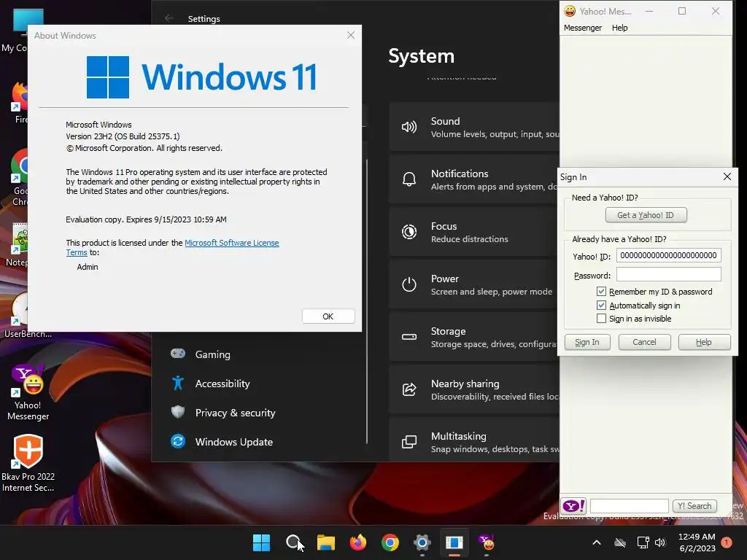Viewport: 747px width, 560px height.
Task: Click the Get a Yahoo! ID button
Action: (646, 215)
